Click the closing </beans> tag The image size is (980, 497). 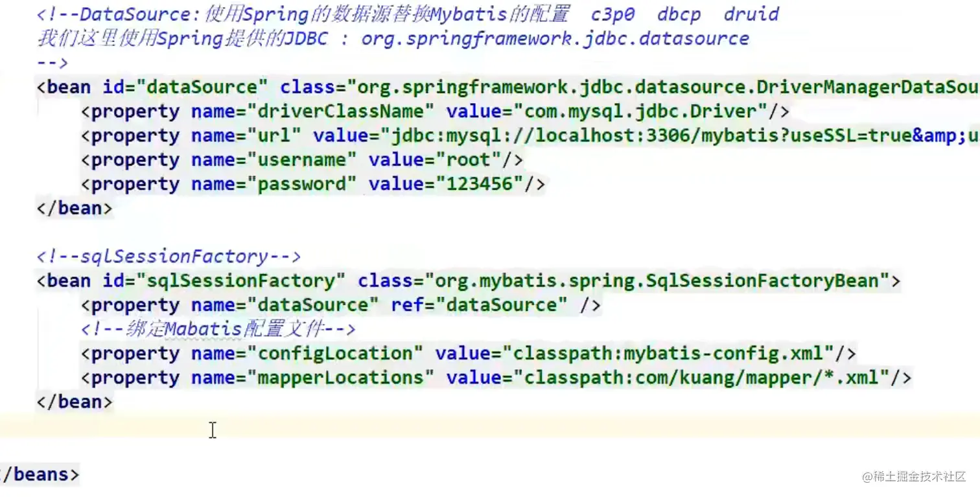pyautogui.click(x=40, y=474)
